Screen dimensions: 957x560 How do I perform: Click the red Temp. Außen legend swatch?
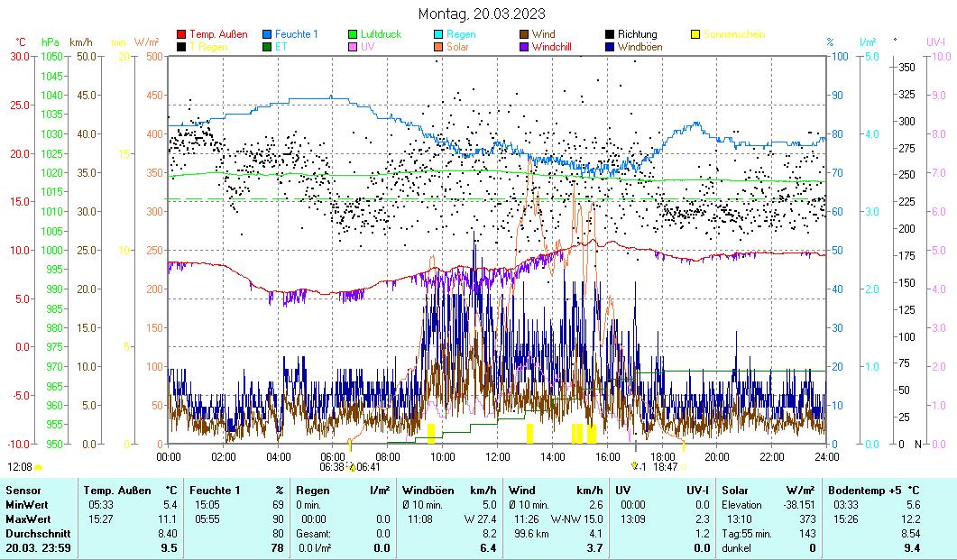click(181, 34)
